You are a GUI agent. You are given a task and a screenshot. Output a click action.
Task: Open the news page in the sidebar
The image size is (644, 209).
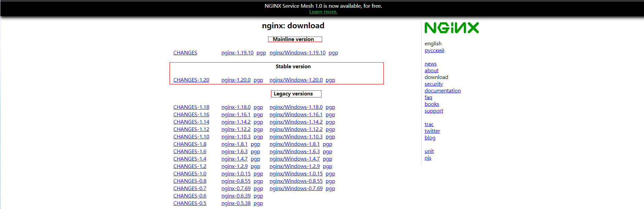coord(430,64)
